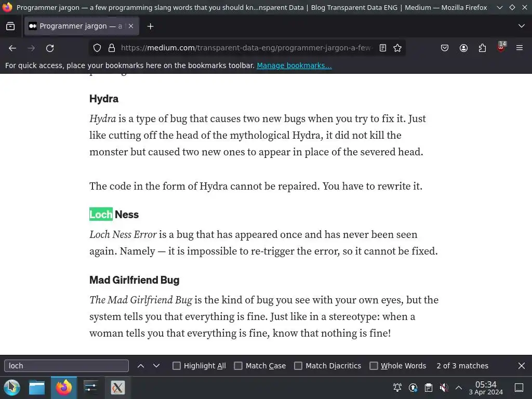532x399 pixels.
Task: Open clipboard icon in system tray
Action: [x=429, y=388]
